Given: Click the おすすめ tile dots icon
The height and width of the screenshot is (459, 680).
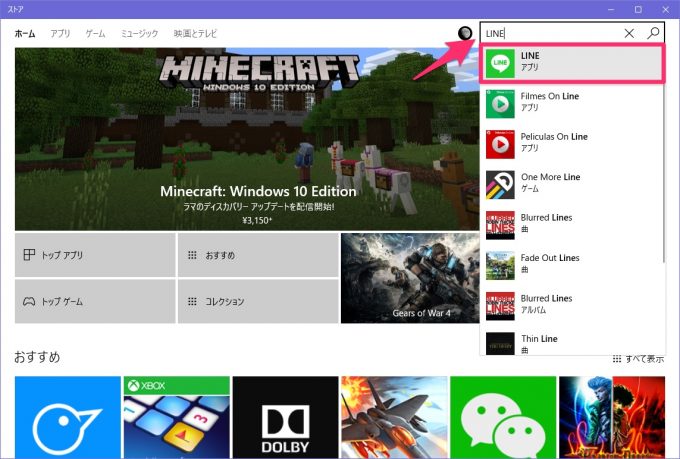Looking at the screenshot, I should click(x=192, y=255).
